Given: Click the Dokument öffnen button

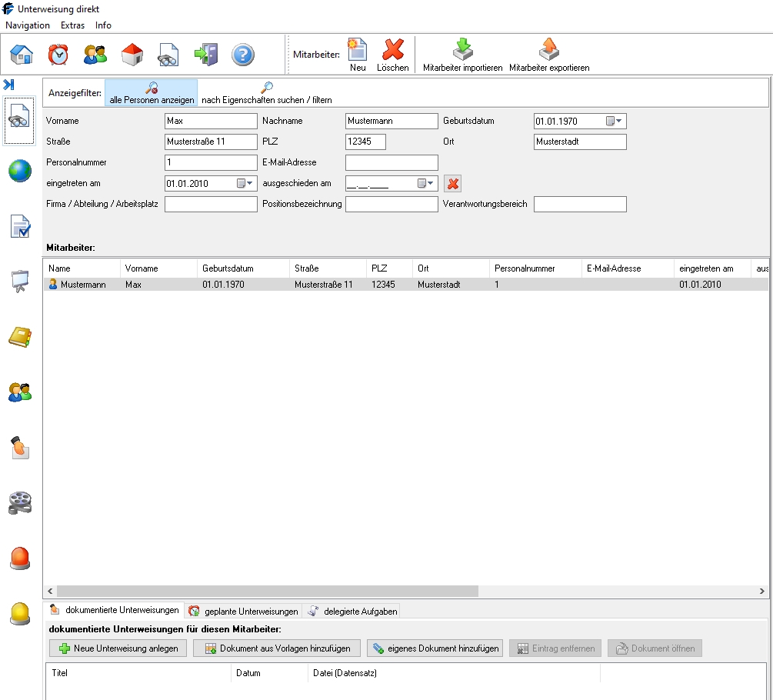Looking at the screenshot, I should [x=655, y=648].
